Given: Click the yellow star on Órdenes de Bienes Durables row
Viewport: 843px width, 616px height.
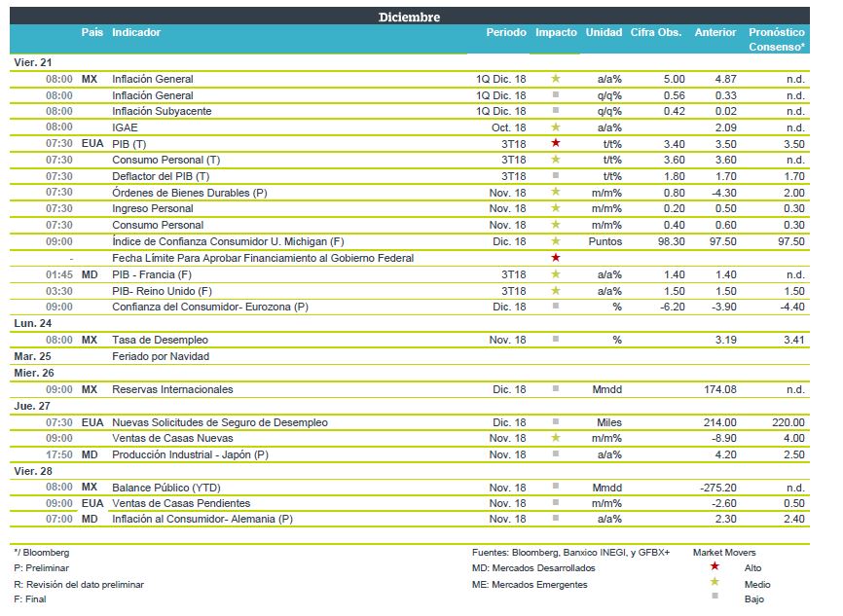Looking at the screenshot, I should (556, 192).
